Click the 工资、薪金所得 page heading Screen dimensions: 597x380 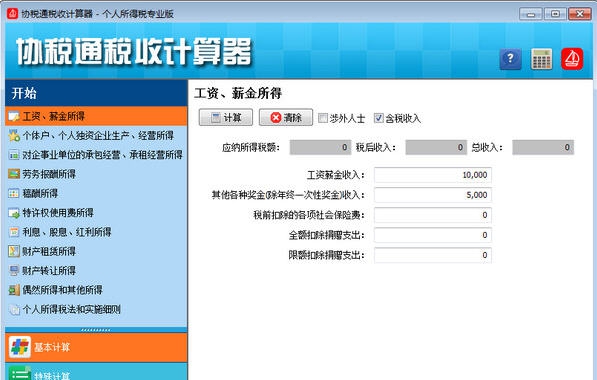[x=238, y=93]
